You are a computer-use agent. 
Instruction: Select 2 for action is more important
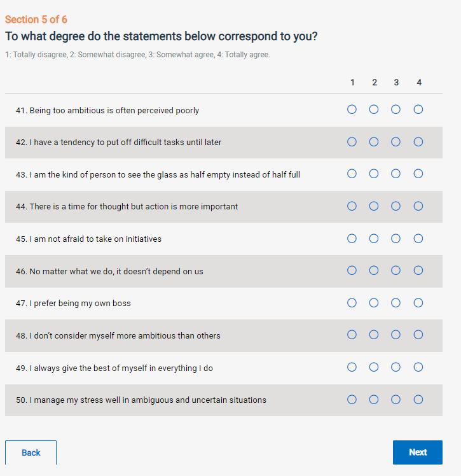tap(374, 206)
